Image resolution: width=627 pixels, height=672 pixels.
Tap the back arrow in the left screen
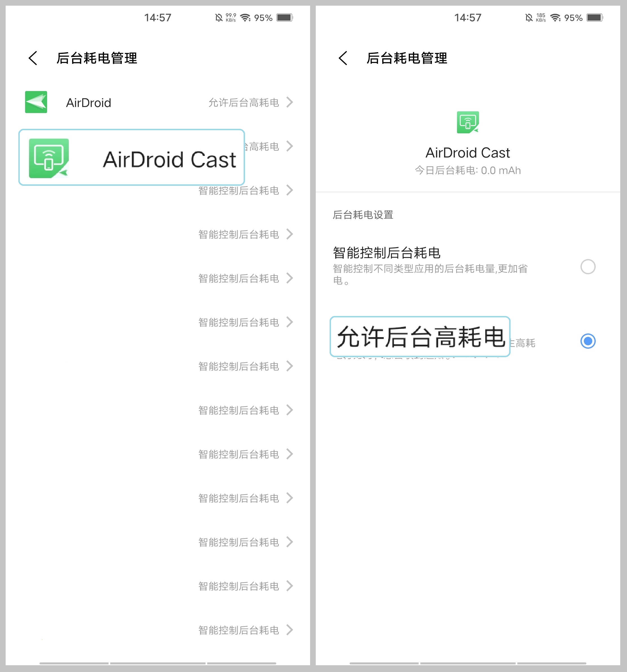[33, 58]
